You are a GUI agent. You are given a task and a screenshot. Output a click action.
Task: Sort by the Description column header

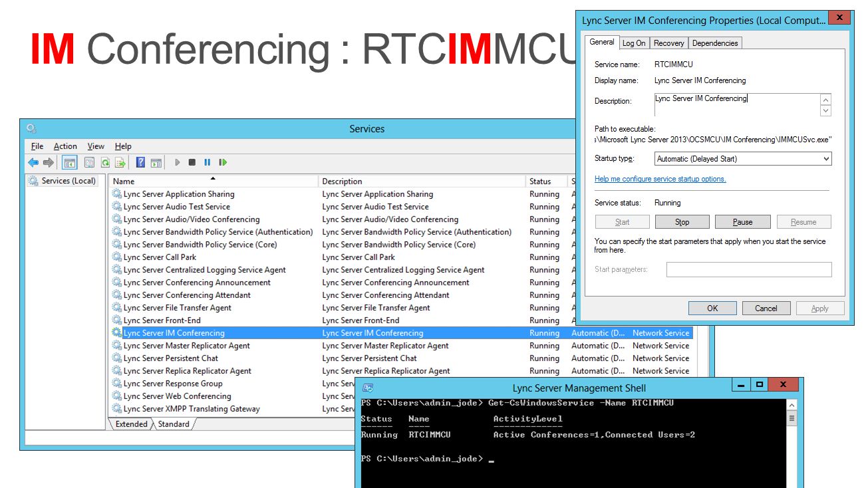point(422,182)
